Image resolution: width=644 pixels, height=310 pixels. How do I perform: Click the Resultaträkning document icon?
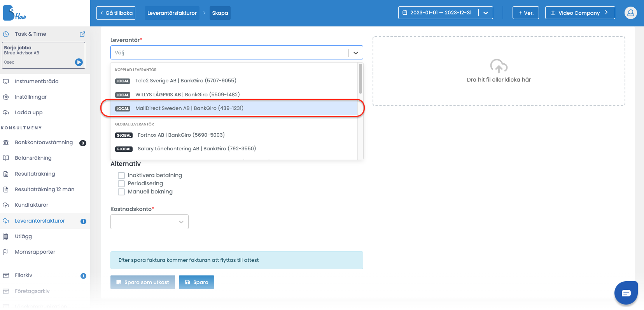coord(6,174)
